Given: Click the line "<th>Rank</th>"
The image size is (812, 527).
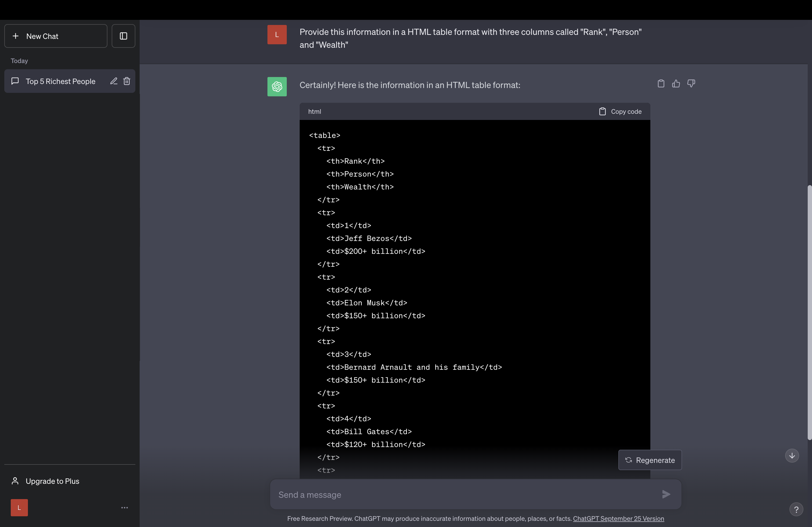Looking at the screenshot, I should coord(356,161).
